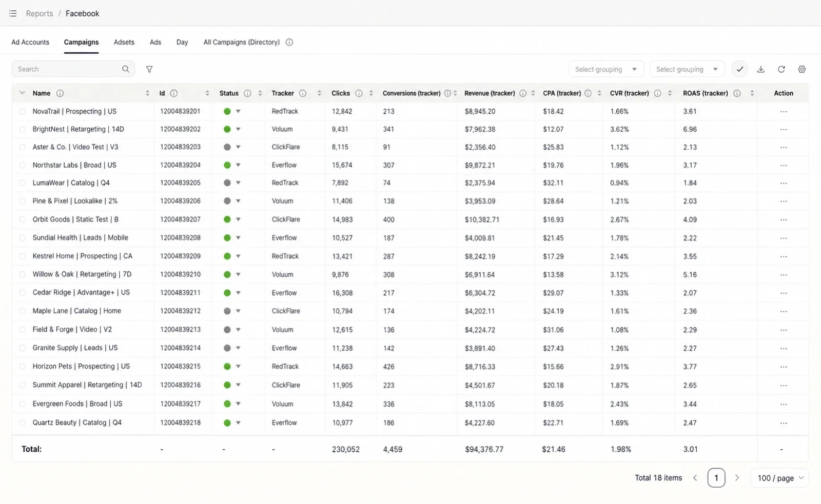Expand status dropdown for Northstar Labs row
The image size is (821, 504).
coord(238,165)
